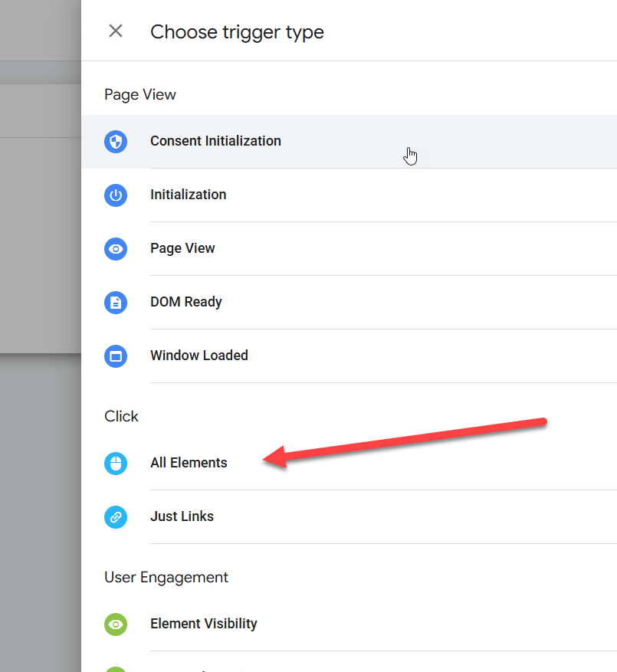The image size is (617, 672).
Task: Pick the Element Visibility trigger text
Action: pyautogui.click(x=203, y=624)
